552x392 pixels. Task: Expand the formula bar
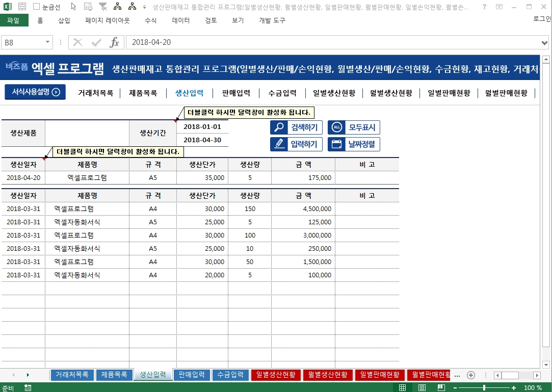(x=545, y=43)
